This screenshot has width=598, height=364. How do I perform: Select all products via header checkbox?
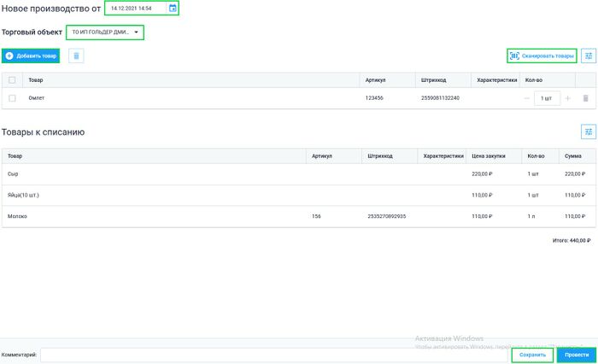tap(12, 80)
